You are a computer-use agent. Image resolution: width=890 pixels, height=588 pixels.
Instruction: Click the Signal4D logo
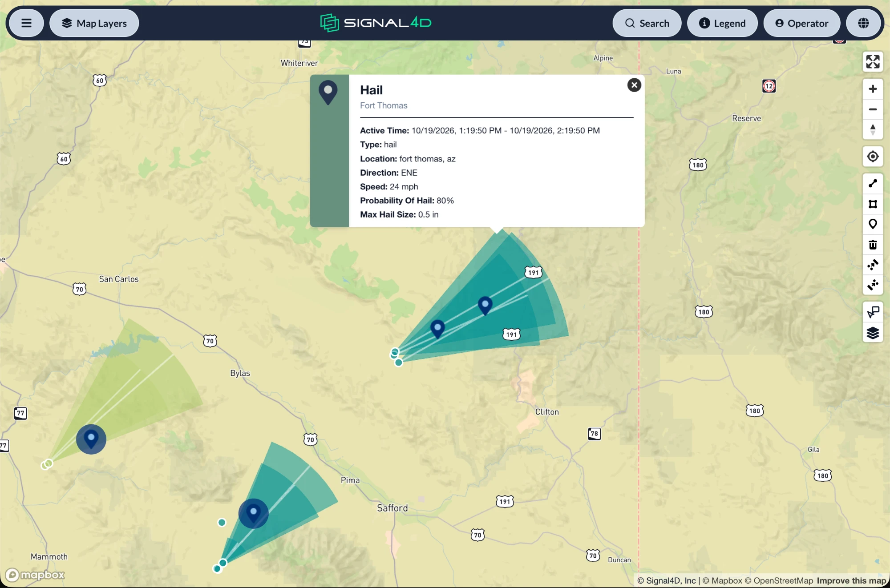(376, 23)
